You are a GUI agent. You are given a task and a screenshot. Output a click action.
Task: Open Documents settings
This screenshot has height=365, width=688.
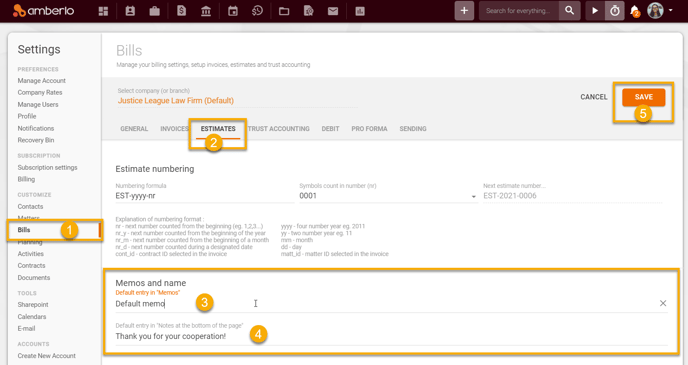(34, 278)
